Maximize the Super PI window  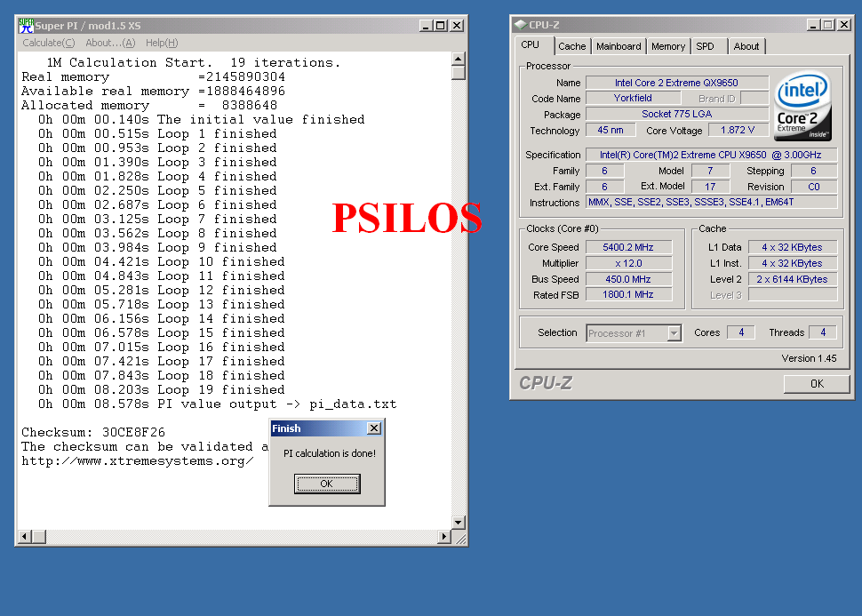coord(442,26)
